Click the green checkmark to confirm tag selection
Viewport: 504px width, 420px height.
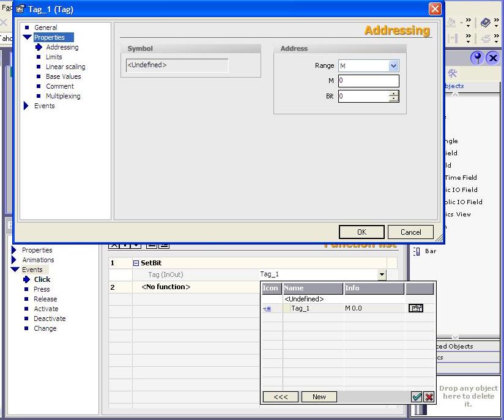tap(417, 397)
